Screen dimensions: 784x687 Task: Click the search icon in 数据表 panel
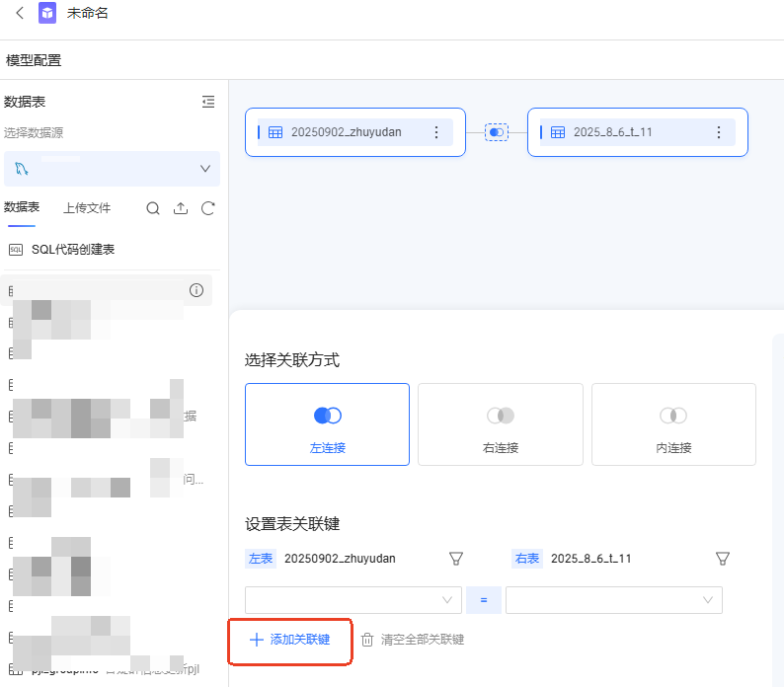point(153,208)
